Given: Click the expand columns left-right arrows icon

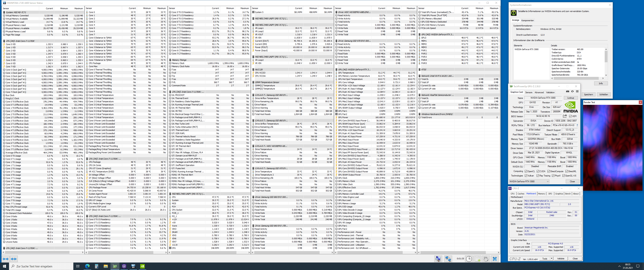Looking at the screenshot, I should (x=5, y=259).
